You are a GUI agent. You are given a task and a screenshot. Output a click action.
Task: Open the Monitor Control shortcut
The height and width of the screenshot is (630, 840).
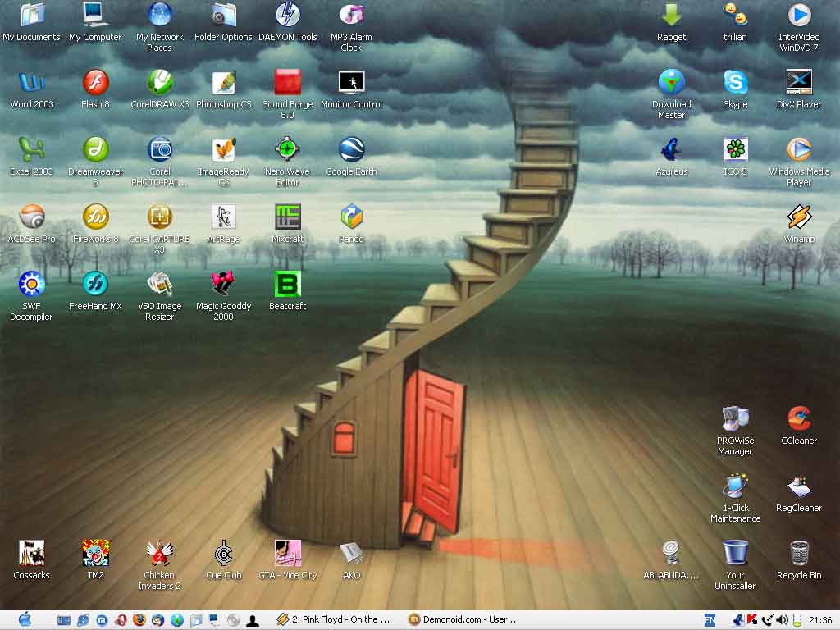tap(351, 82)
